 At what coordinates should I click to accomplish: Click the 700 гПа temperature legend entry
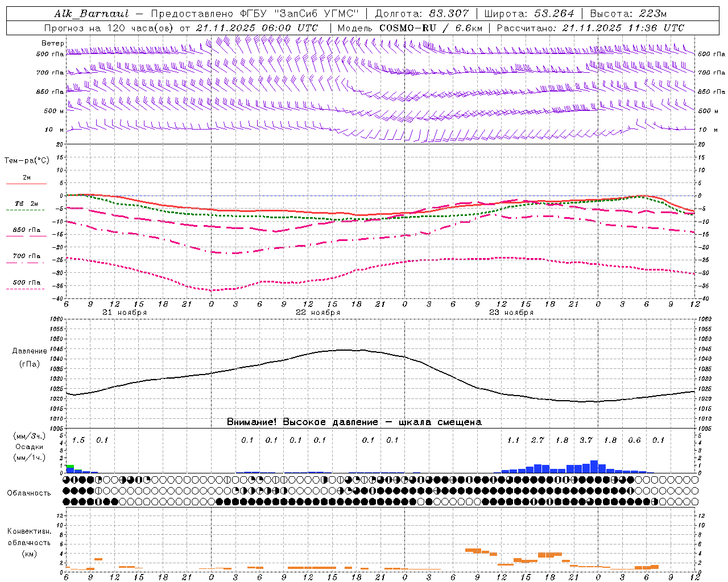click(27, 256)
